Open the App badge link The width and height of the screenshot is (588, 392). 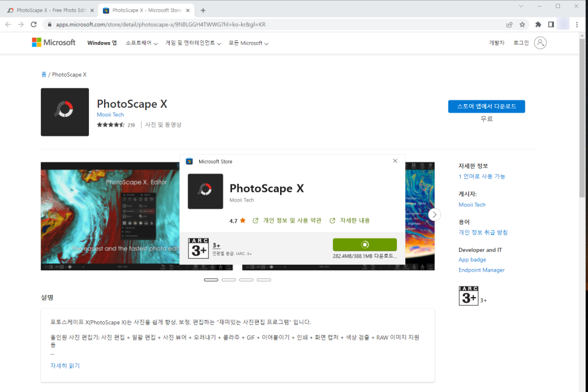(x=472, y=259)
